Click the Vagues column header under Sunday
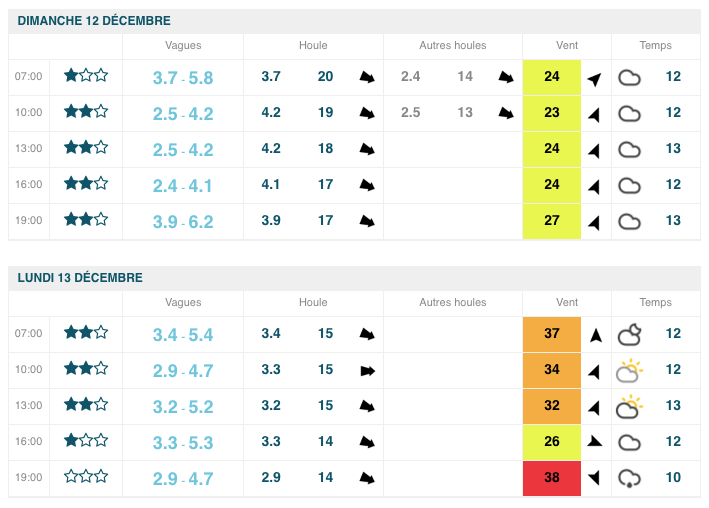The height and width of the screenshot is (508, 709). tap(183, 46)
